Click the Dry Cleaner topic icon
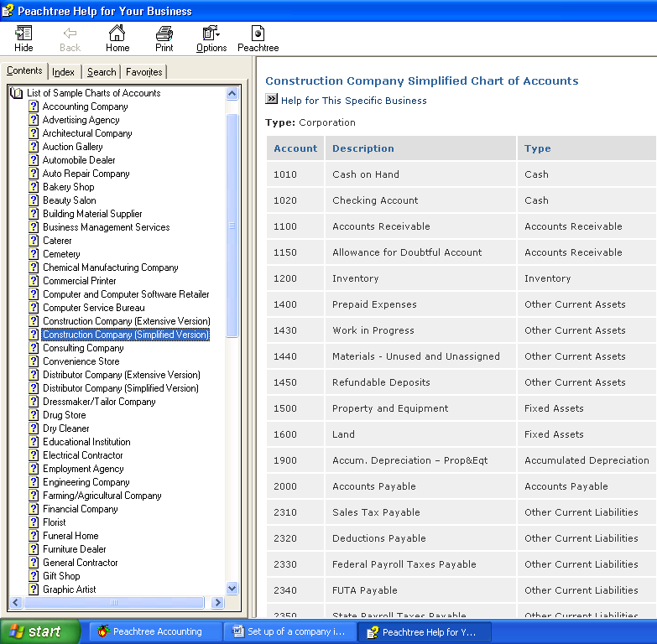This screenshot has height=644, width=657. coord(34,428)
